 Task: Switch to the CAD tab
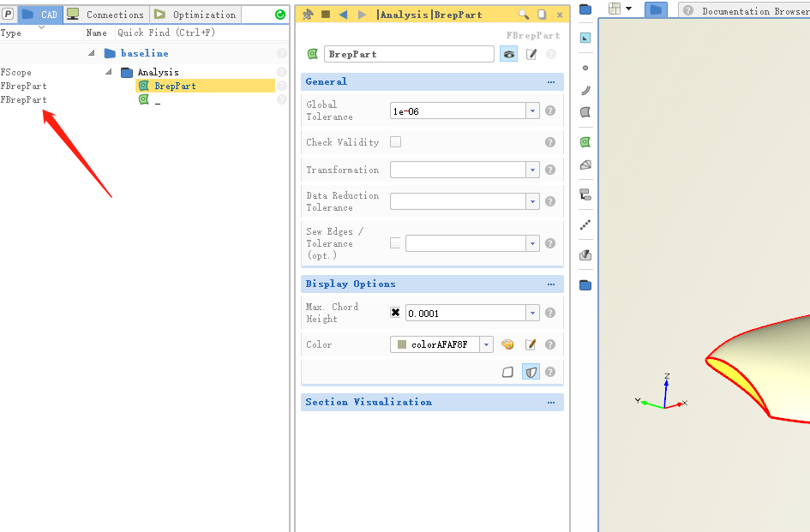40,15
